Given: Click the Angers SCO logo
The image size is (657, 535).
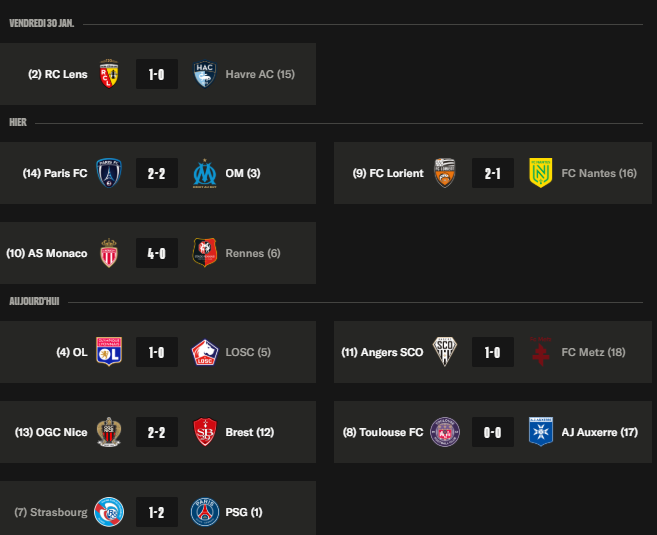Looking at the screenshot, I should pos(445,352).
